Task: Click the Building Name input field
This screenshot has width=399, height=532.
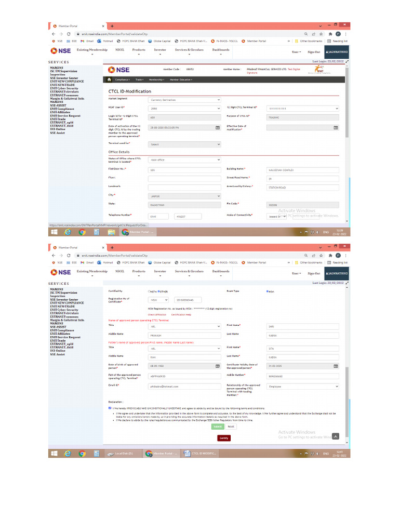Action: 303,170
